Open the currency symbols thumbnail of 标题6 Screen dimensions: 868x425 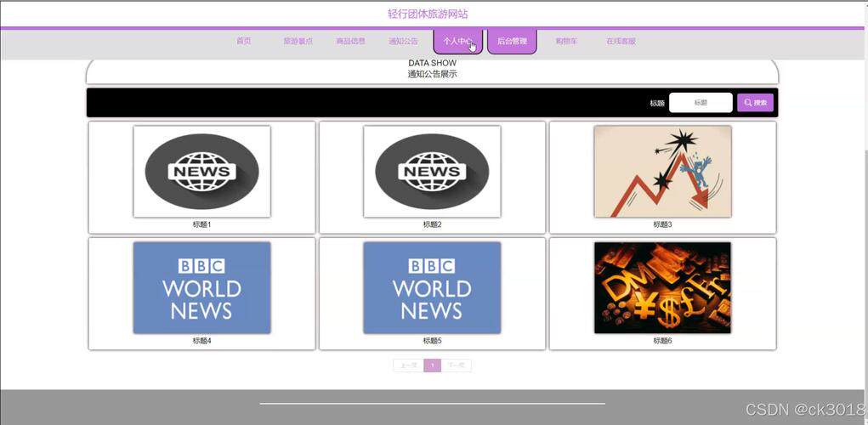pyautogui.click(x=662, y=288)
